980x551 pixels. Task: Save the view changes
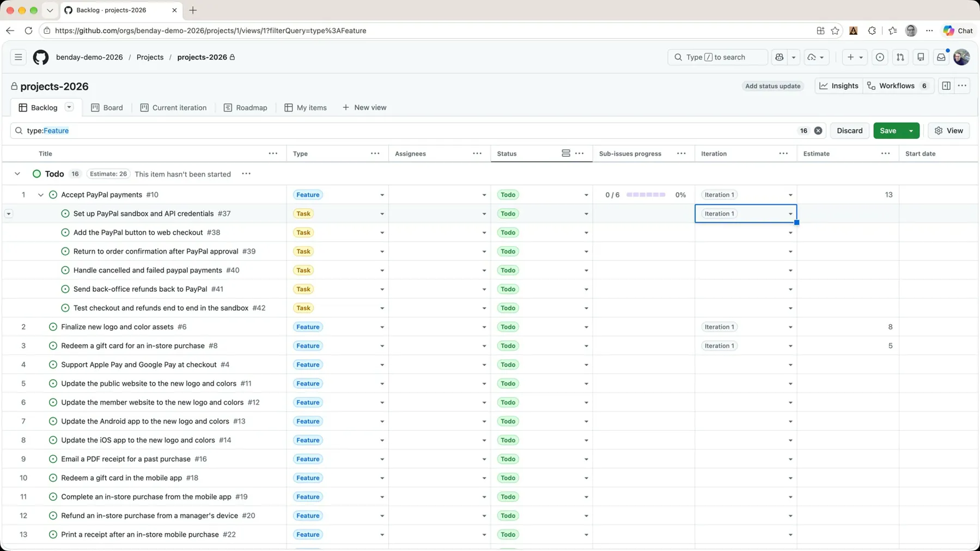pos(888,131)
